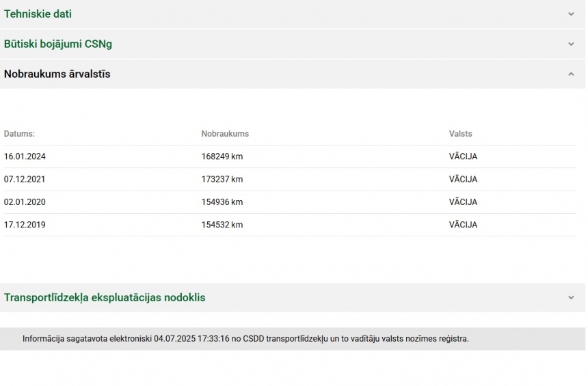Select the 16.01.2024 date entry
Viewport: 588px width, 386px height.
click(x=25, y=156)
